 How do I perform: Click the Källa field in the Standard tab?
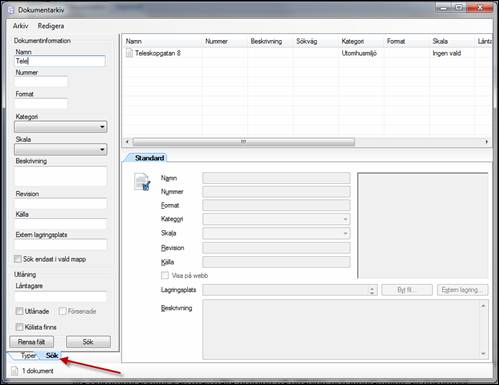coord(276,262)
